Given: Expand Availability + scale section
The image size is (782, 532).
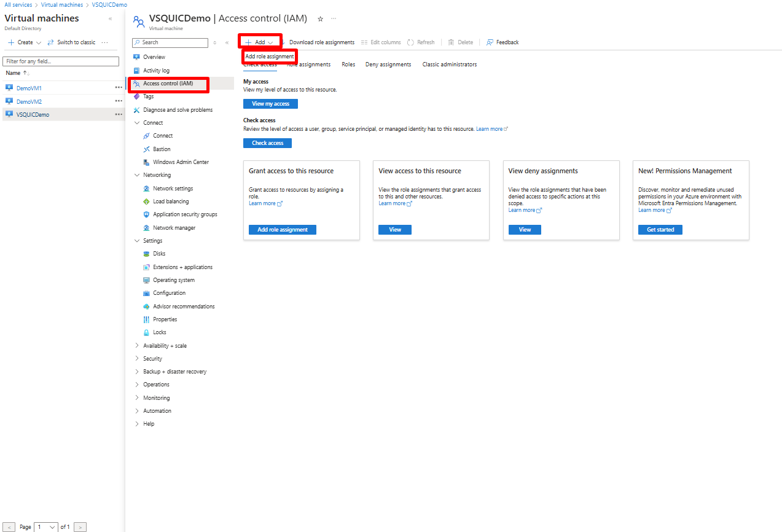Looking at the screenshot, I should [137, 346].
